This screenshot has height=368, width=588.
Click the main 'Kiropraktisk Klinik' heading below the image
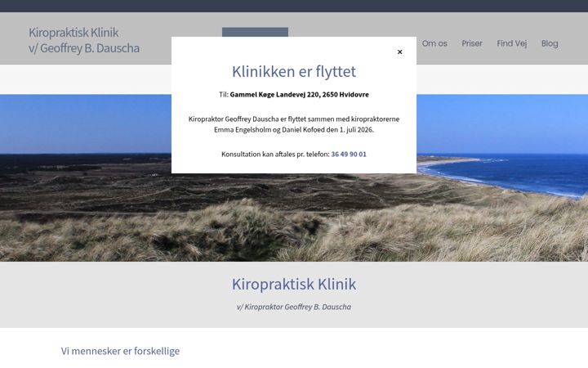[294, 284]
